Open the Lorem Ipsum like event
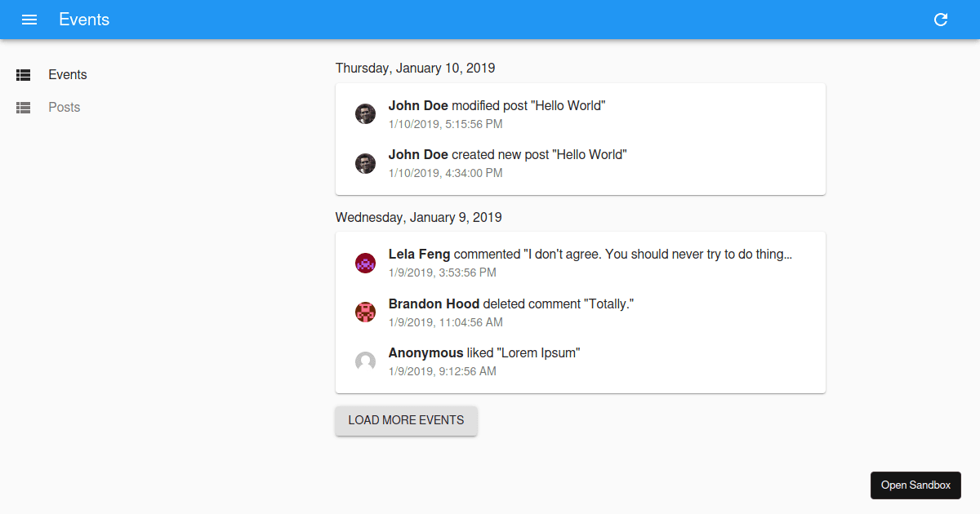The height and width of the screenshot is (514, 980). click(484, 361)
